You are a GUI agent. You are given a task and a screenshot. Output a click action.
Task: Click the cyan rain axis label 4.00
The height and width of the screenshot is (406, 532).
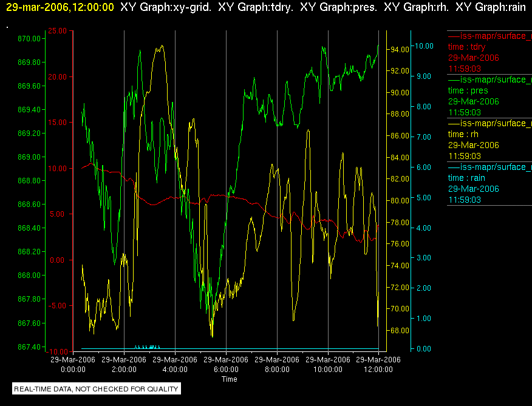tap(424, 228)
